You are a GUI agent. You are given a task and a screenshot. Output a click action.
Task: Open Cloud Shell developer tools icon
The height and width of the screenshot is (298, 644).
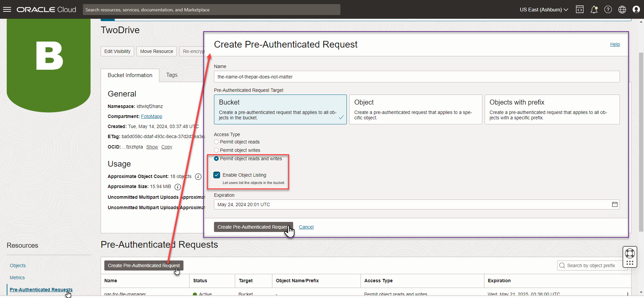[580, 9]
